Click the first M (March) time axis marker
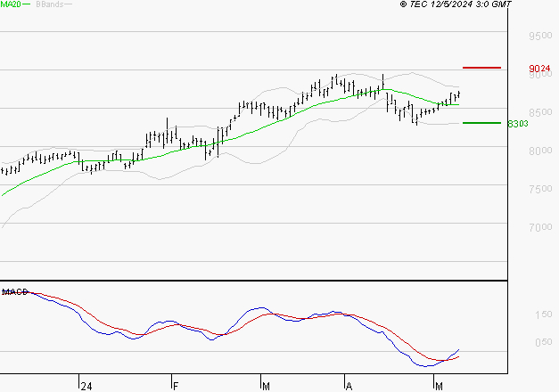 pos(266,387)
